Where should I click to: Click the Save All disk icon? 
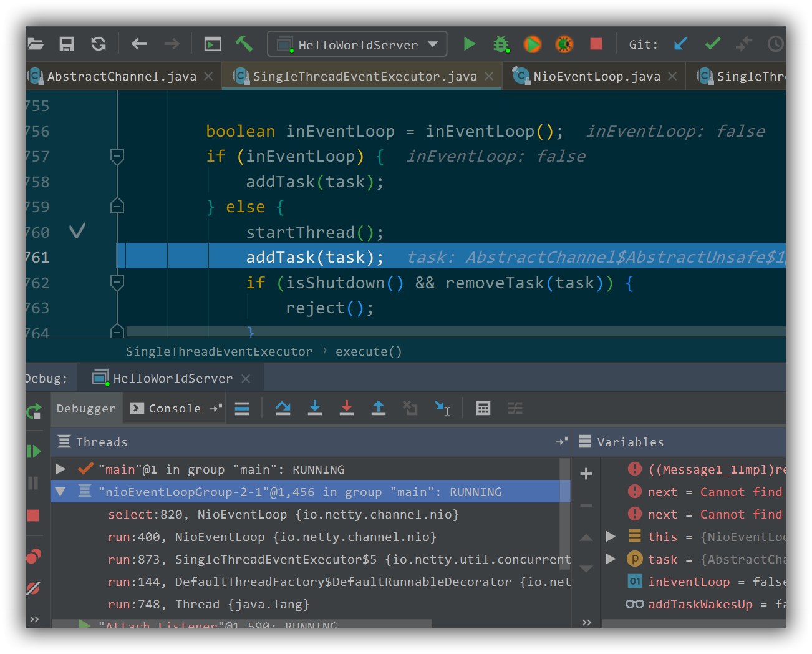67,44
